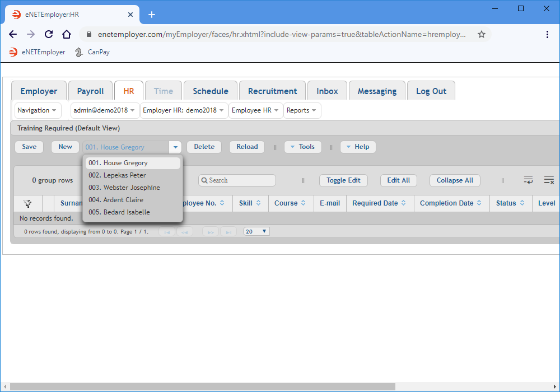Open the Schedule tab

click(x=211, y=91)
